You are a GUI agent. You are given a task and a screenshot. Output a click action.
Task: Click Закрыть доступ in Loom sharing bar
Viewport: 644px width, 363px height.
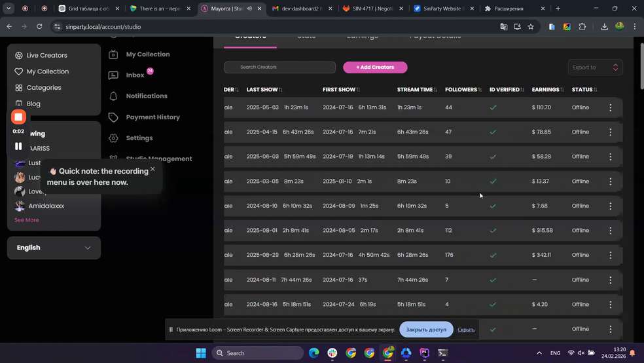point(426,330)
